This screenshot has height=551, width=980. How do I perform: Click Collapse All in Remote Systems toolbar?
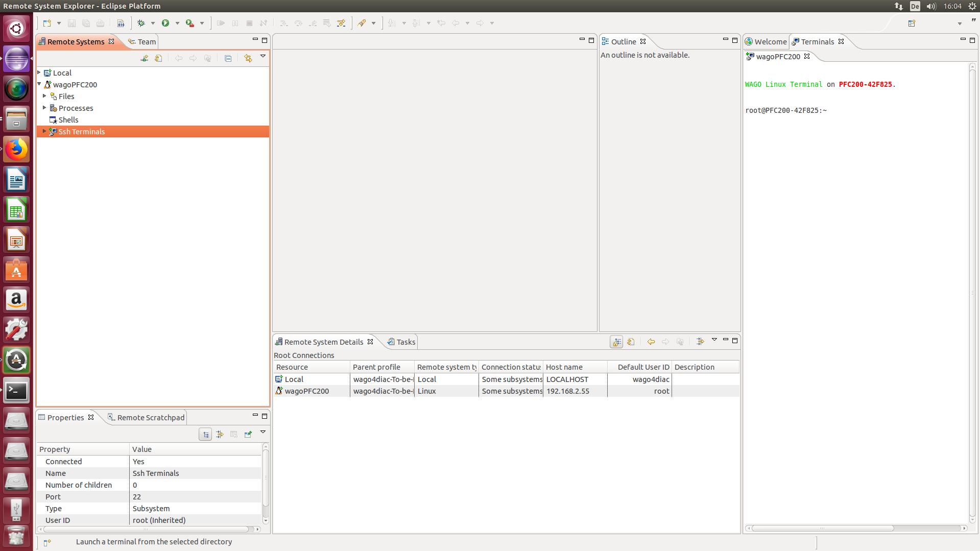click(228, 58)
